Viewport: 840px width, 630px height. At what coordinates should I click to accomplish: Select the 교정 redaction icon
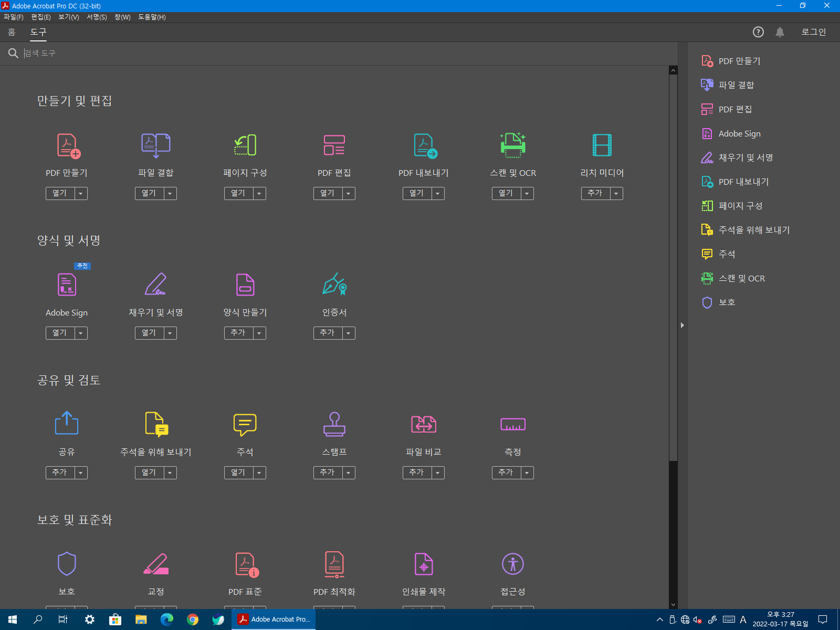point(156,564)
